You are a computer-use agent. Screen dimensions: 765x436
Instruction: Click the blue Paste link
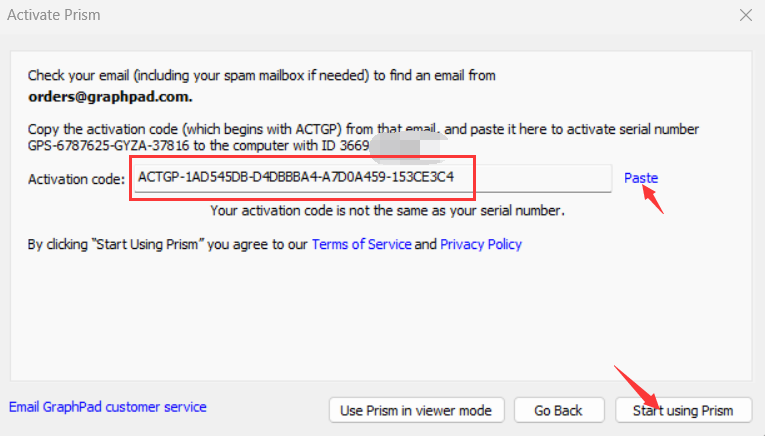point(641,178)
